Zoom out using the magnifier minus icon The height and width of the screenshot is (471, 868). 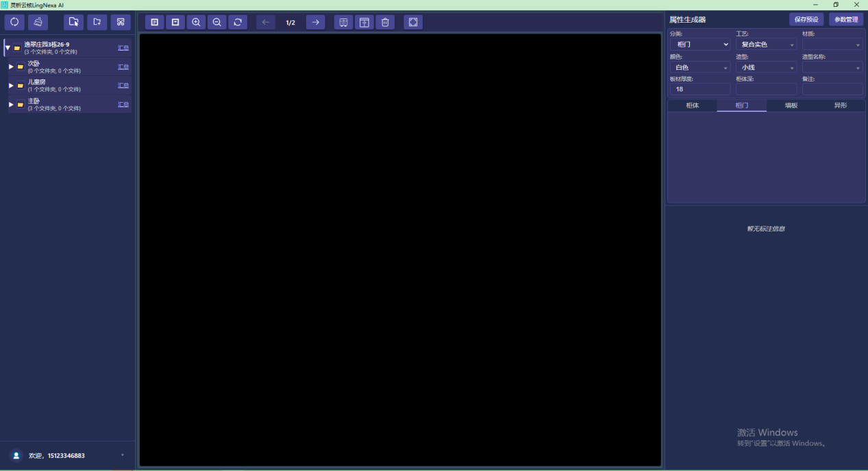pyautogui.click(x=216, y=23)
